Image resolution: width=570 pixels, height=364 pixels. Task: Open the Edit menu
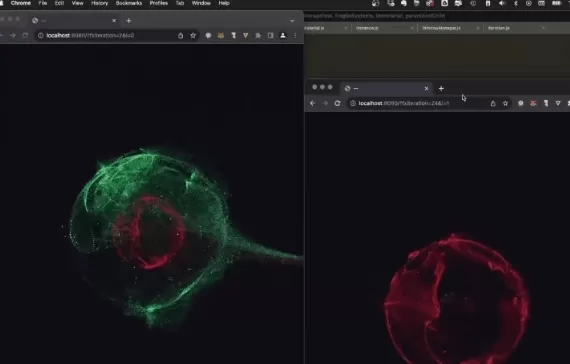[59, 3]
